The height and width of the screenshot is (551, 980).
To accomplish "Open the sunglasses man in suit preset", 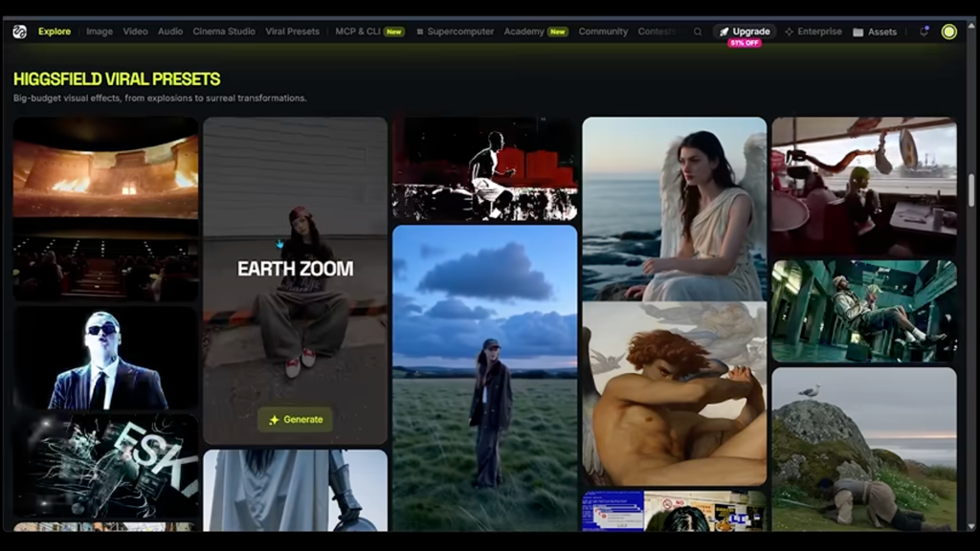I will click(x=105, y=358).
